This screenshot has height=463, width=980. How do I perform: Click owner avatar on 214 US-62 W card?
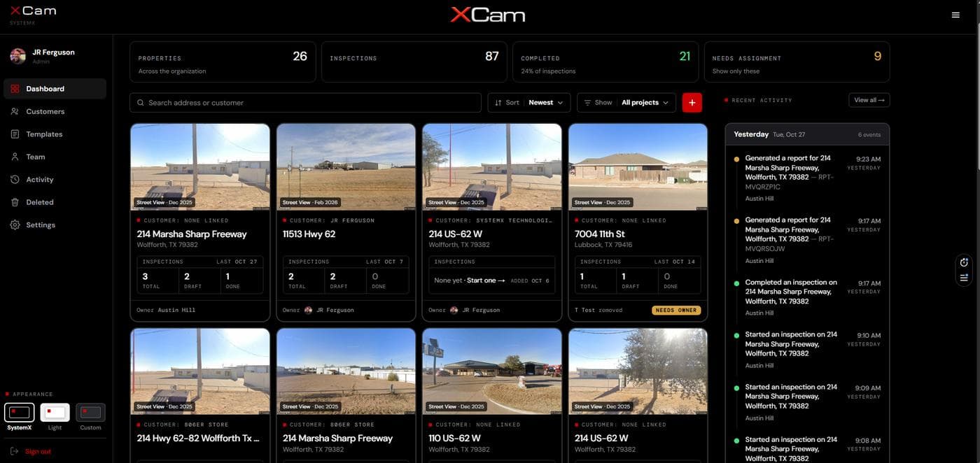click(x=454, y=310)
